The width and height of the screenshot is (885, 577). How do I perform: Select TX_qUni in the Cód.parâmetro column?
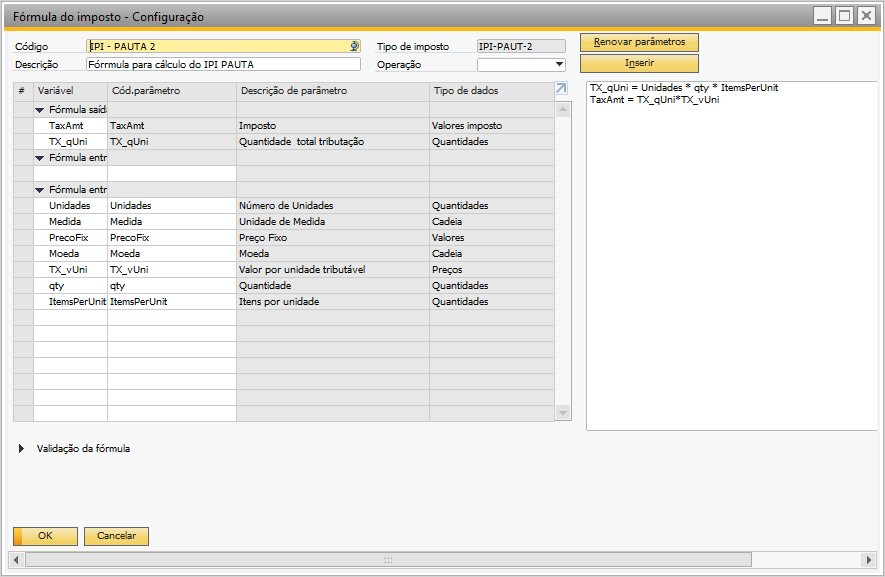172,142
